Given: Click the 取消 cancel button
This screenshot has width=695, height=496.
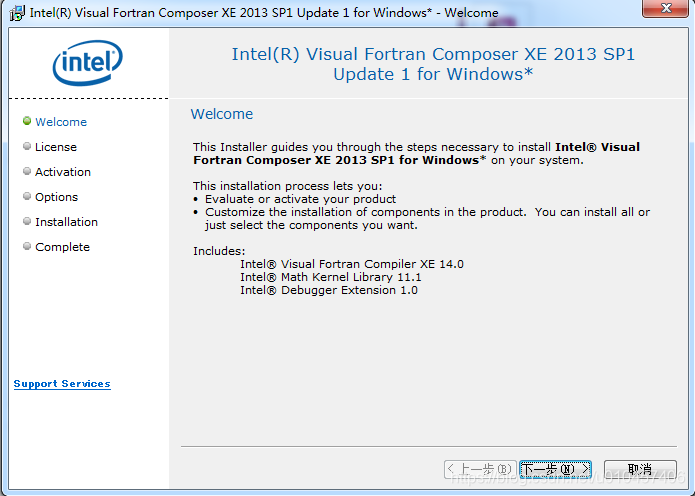Looking at the screenshot, I should pyautogui.click(x=640, y=469).
